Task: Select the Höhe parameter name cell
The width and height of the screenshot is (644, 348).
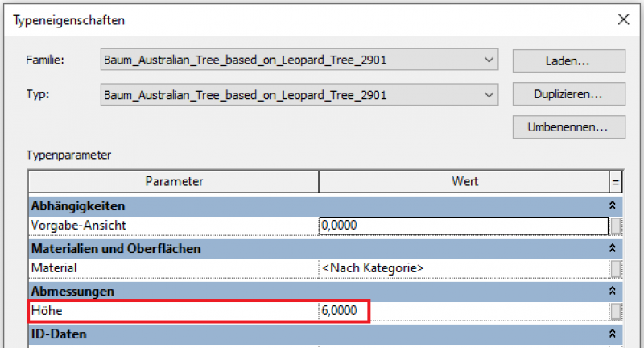Action: coord(173,311)
